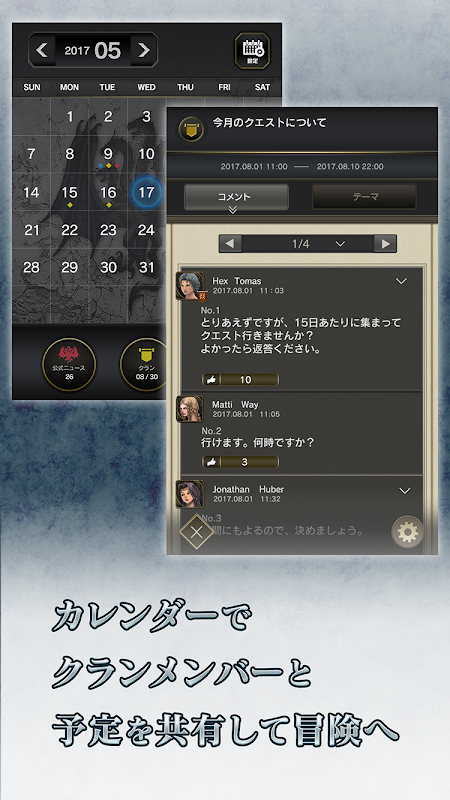
Task: Expand Hex Tomas comment chevron
Action: coord(402,281)
